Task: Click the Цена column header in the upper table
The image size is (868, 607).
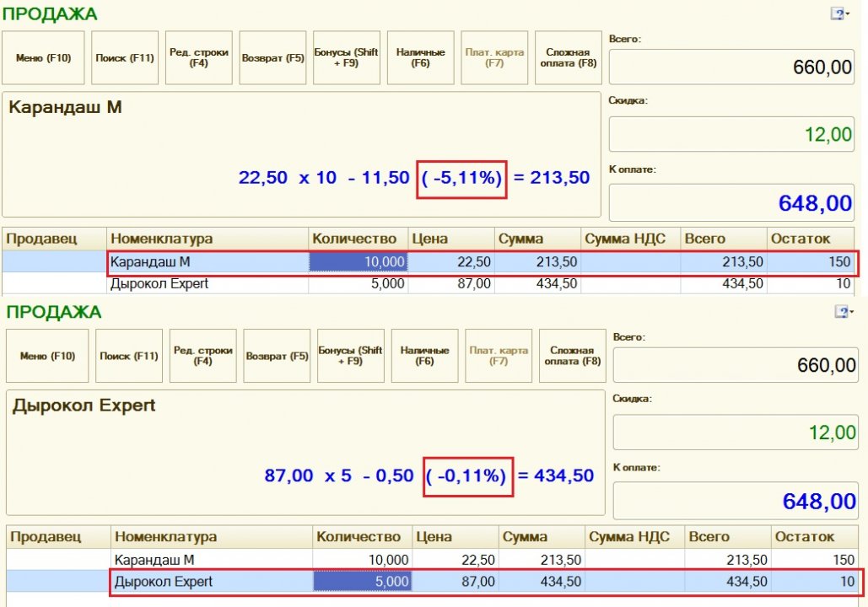Action: click(x=451, y=239)
